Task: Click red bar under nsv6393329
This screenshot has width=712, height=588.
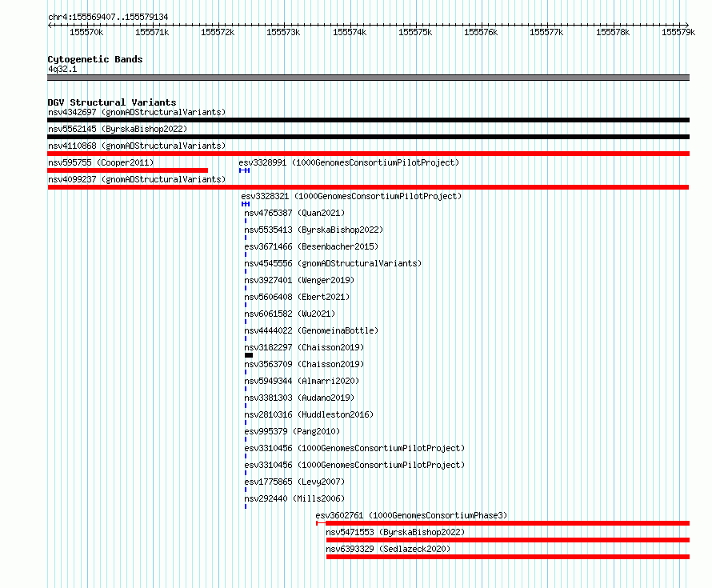Action: point(508,557)
